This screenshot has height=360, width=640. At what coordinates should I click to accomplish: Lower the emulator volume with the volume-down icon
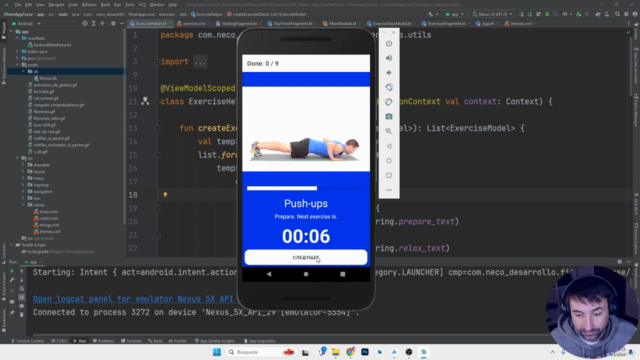[x=389, y=73]
